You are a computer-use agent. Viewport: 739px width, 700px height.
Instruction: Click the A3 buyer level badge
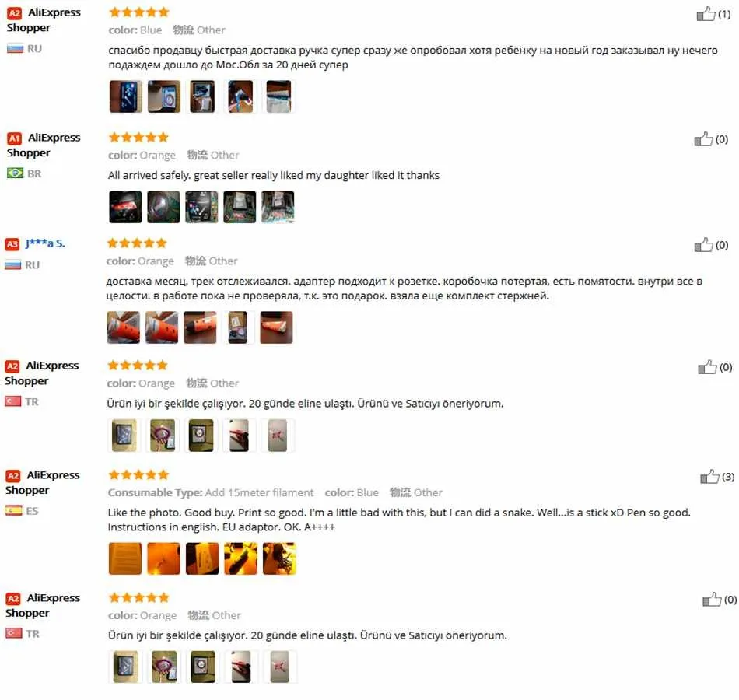tap(12, 244)
